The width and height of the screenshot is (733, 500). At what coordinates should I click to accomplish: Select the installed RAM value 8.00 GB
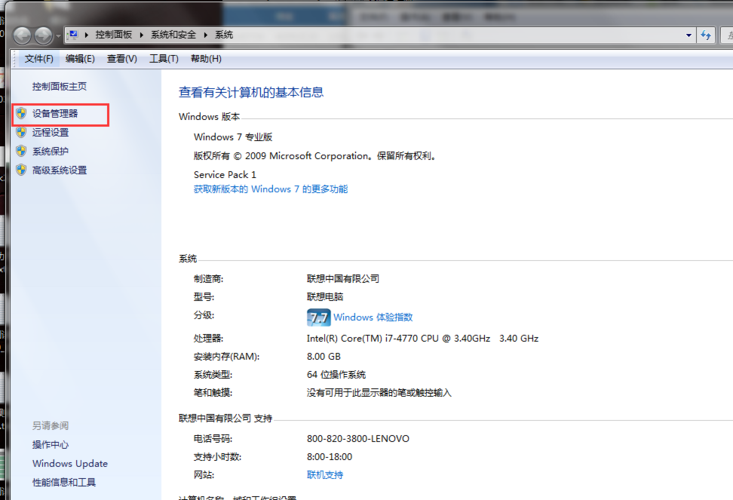tap(323, 357)
